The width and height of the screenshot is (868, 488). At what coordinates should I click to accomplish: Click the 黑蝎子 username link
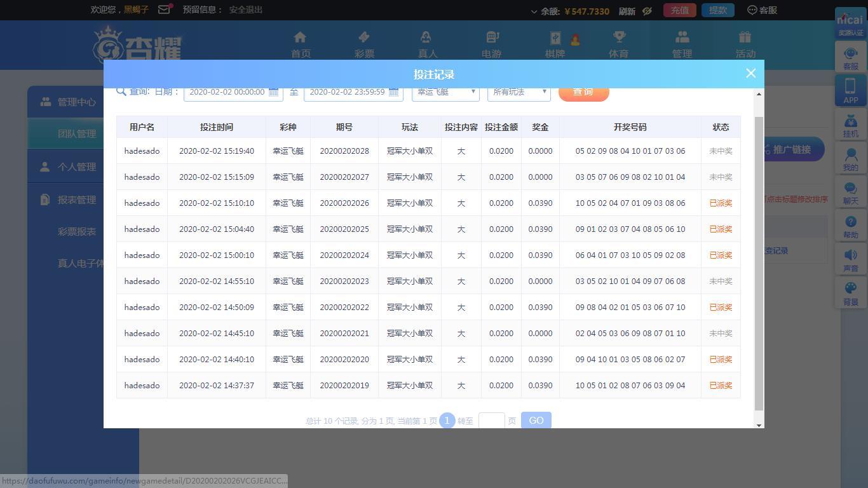point(136,10)
